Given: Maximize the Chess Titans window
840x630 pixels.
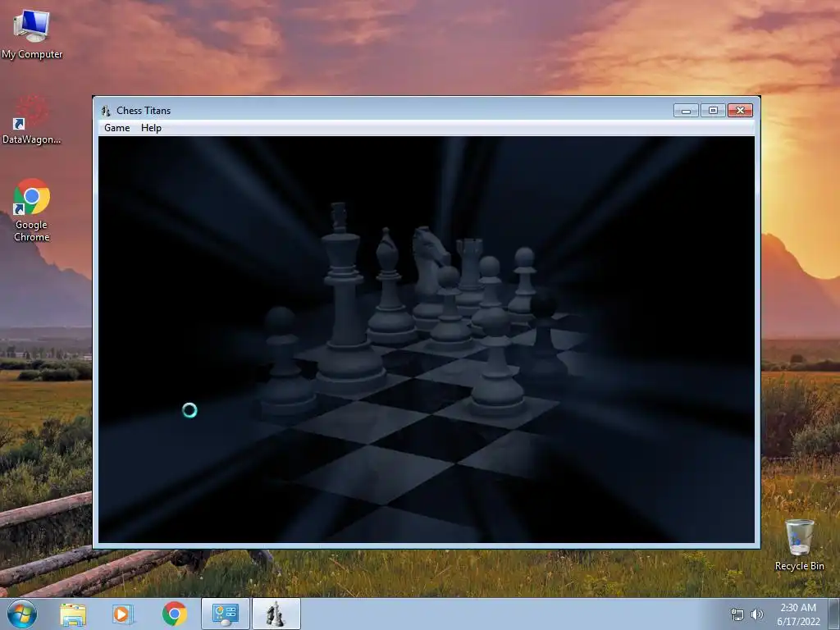Looking at the screenshot, I should pyautogui.click(x=713, y=111).
